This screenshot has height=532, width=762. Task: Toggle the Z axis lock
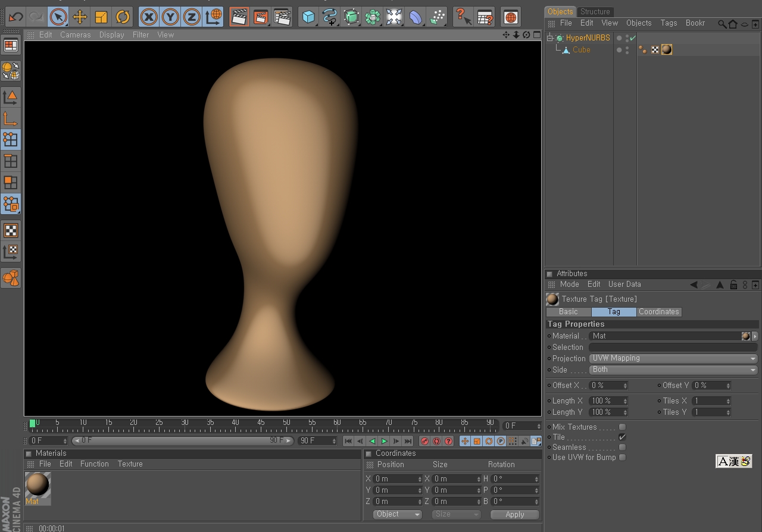pyautogui.click(x=192, y=17)
